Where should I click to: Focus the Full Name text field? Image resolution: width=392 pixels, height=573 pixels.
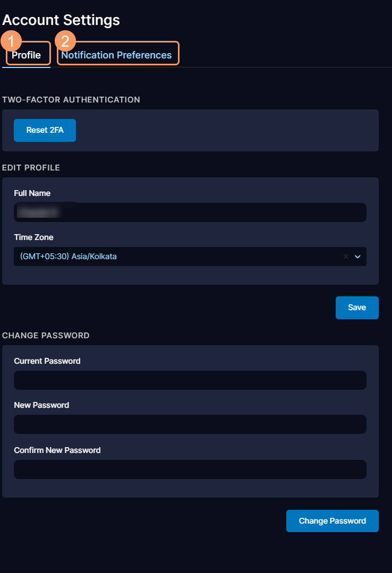190,212
